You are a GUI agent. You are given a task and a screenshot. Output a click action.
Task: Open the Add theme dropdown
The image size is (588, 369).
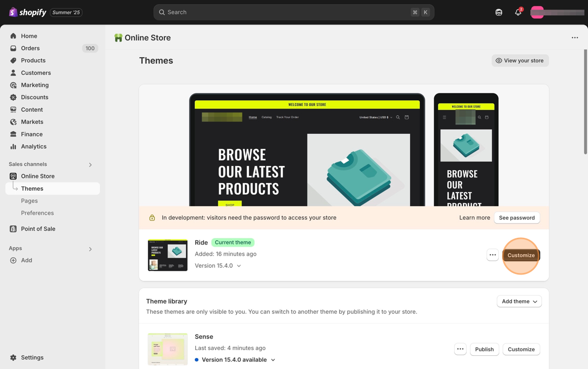point(519,301)
